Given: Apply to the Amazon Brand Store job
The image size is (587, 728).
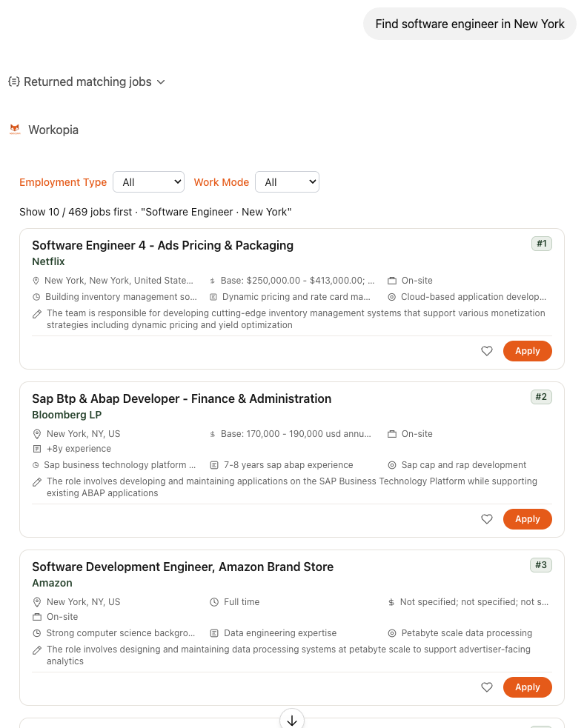Looking at the screenshot, I should click(528, 687).
